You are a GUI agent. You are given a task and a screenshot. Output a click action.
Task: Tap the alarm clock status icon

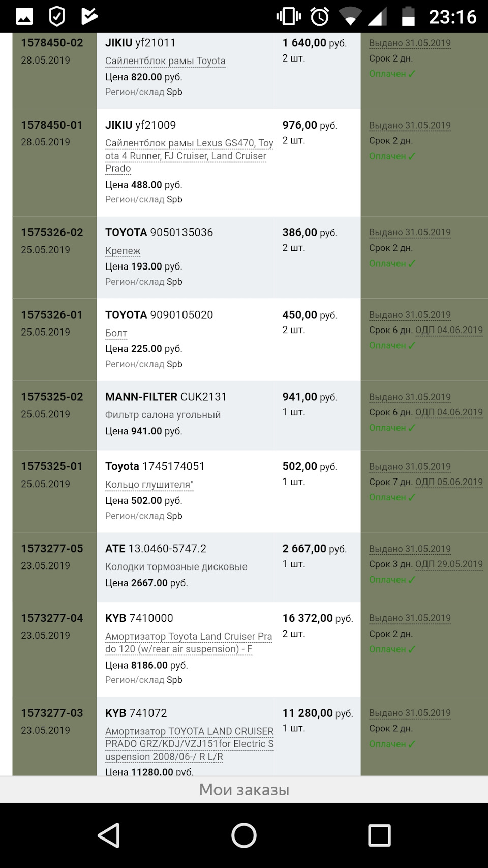pos(320,17)
